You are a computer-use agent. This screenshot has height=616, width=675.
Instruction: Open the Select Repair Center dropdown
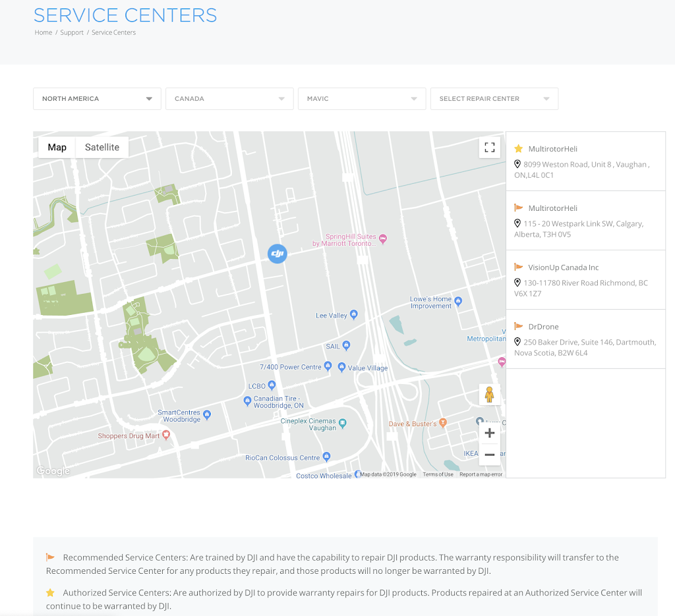(x=494, y=99)
